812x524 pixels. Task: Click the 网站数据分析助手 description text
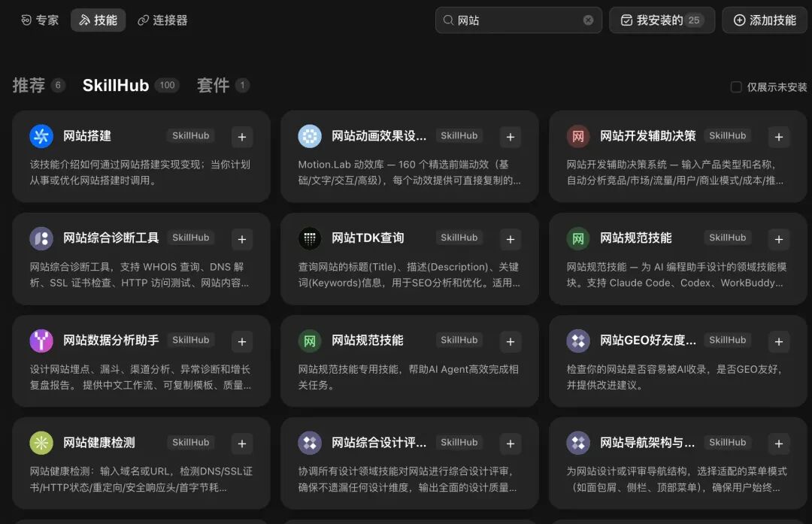coord(141,377)
